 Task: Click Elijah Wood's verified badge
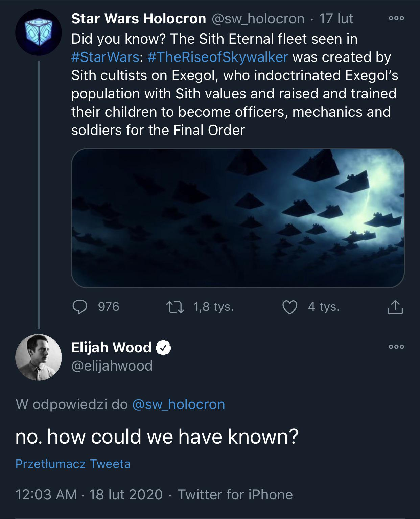[x=163, y=348]
